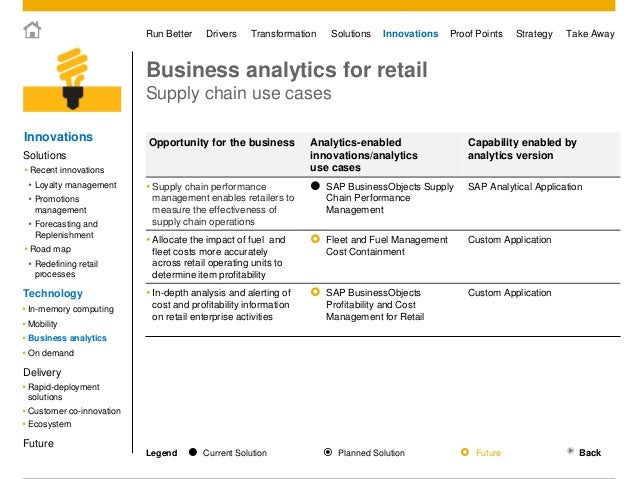Viewport: 638px width, 479px height.
Task: Click 'SAP BusinessObjects Supply Chain Performance Management' text
Action: [x=389, y=198]
